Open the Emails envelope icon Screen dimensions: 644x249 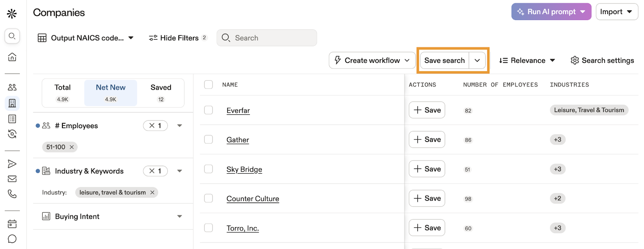pyautogui.click(x=12, y=179)
